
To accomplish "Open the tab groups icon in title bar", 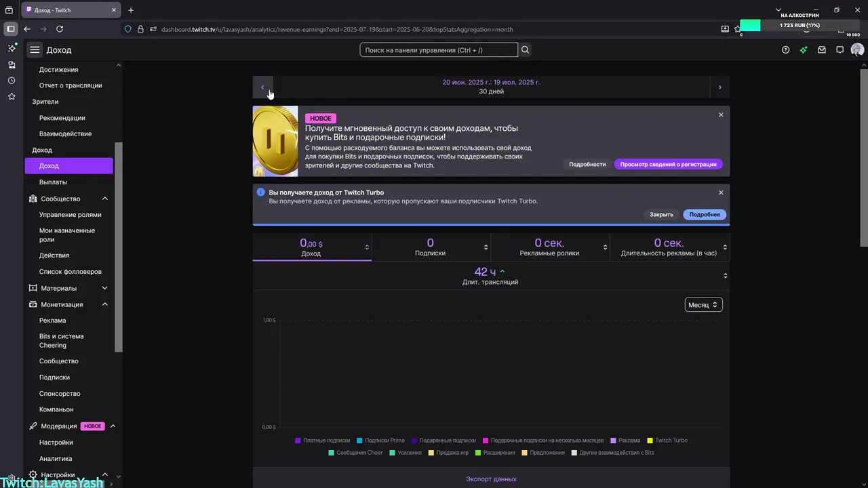I will tap(9, 10).
